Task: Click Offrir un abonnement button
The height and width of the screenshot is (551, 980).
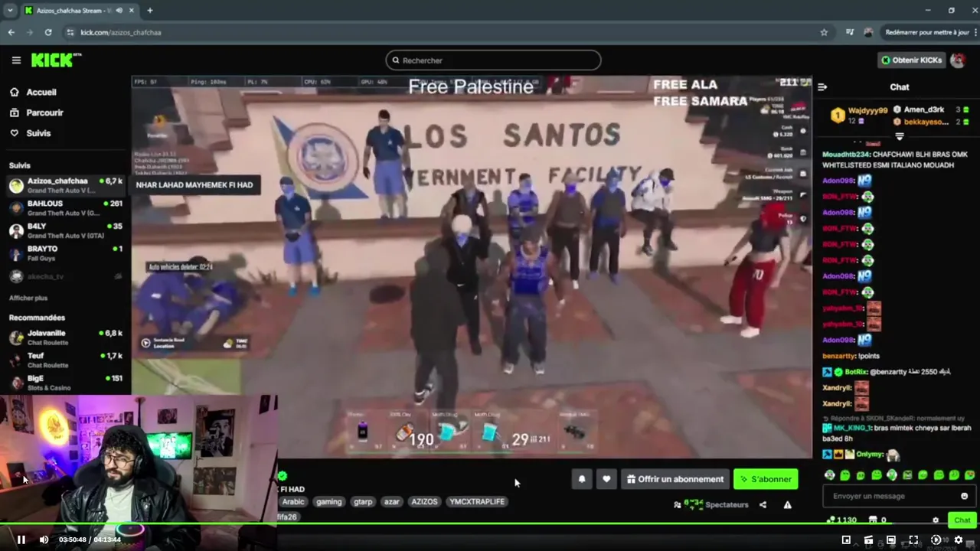Action: coord(675,479)
